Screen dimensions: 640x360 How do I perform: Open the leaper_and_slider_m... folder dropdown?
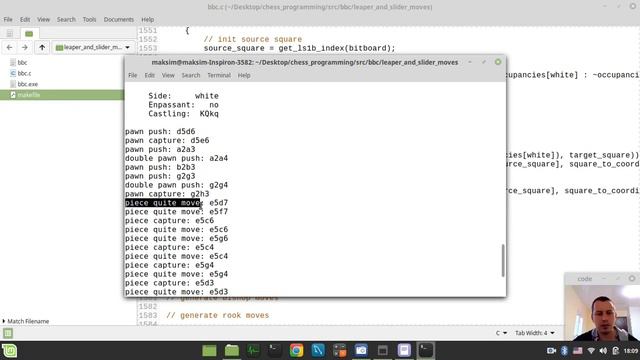[93, 47]
